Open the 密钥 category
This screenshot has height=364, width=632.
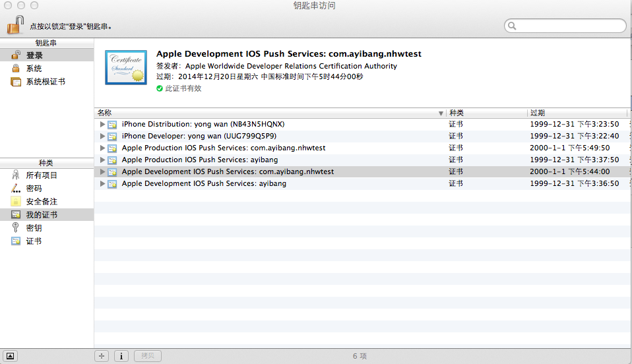47,228
